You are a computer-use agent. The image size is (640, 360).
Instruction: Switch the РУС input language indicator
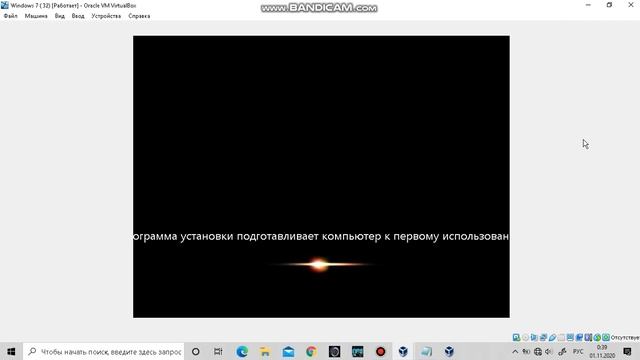click(578, 351)
